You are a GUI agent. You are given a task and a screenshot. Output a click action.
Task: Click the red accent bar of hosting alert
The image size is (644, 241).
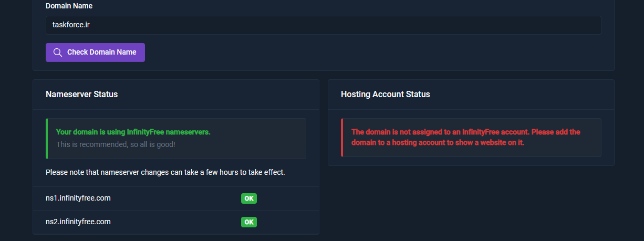tap(342, 138)
